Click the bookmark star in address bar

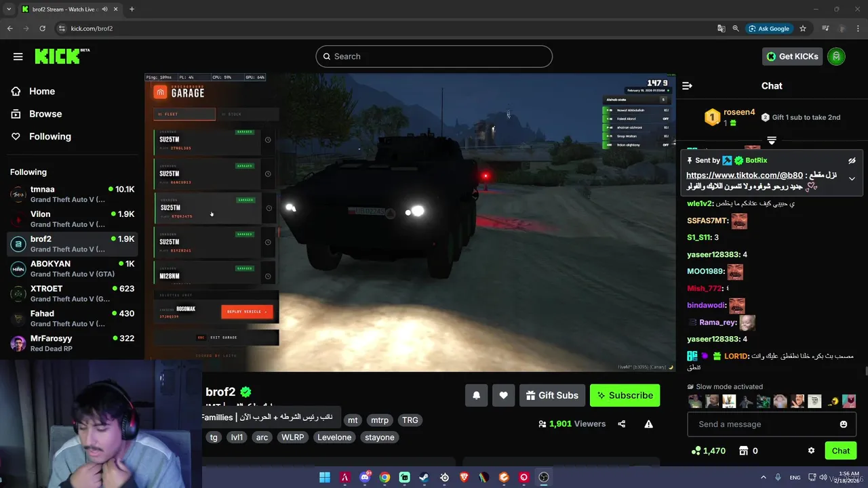tap(803, 28)
